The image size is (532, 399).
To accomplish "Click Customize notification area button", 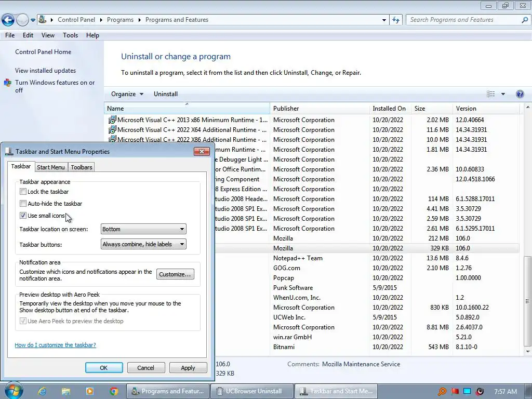I will click(175, 274).
